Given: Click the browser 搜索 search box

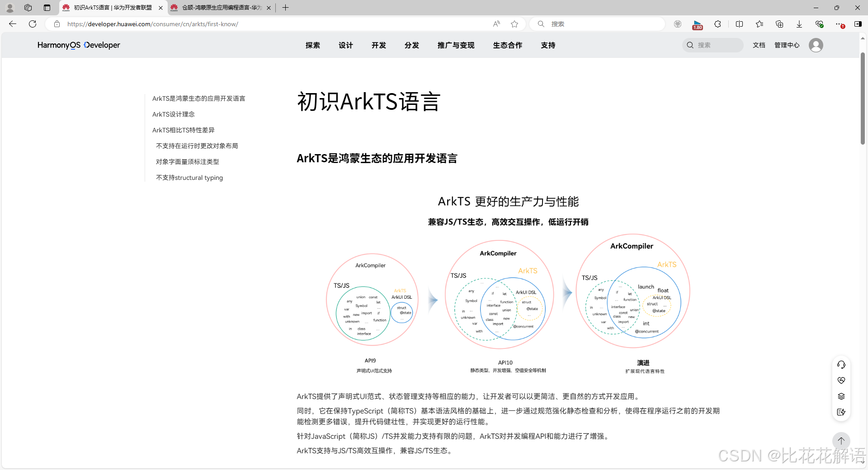Looking at the screenshot, I should click(x=597, y=24).
